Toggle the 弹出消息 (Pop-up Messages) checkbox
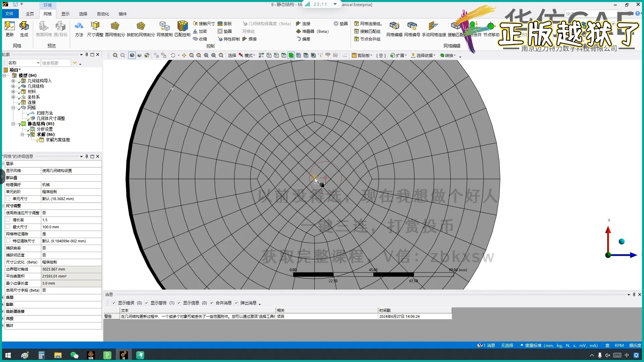The width and height of the screenshot is (644, 362). pos(236,303)
